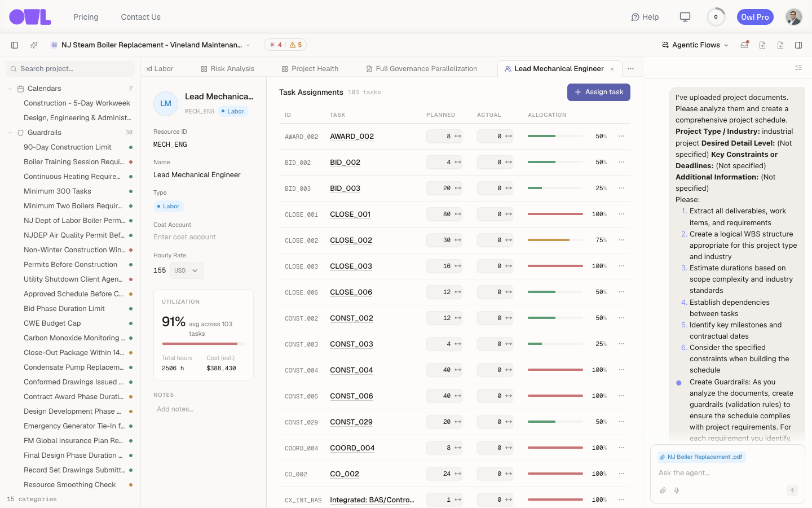
Task: Open the inbox notifications icon
Action: coord(744,45)
